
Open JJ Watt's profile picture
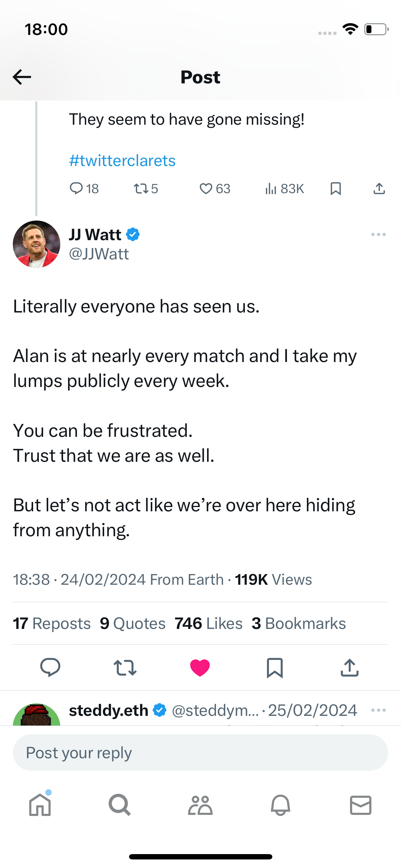[36, 244]
